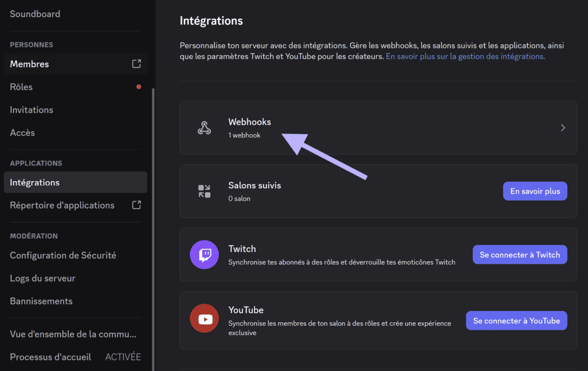The height and width of the screenshot is (371, 588).
Task: Click the red YouTube play icon
Action: 204,320
